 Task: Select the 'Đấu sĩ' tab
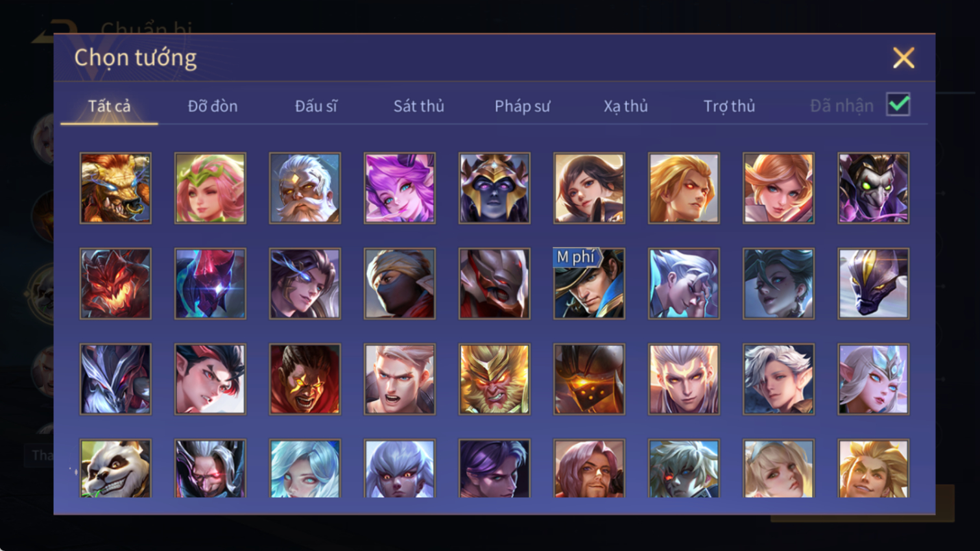click(x=316, y=106)
